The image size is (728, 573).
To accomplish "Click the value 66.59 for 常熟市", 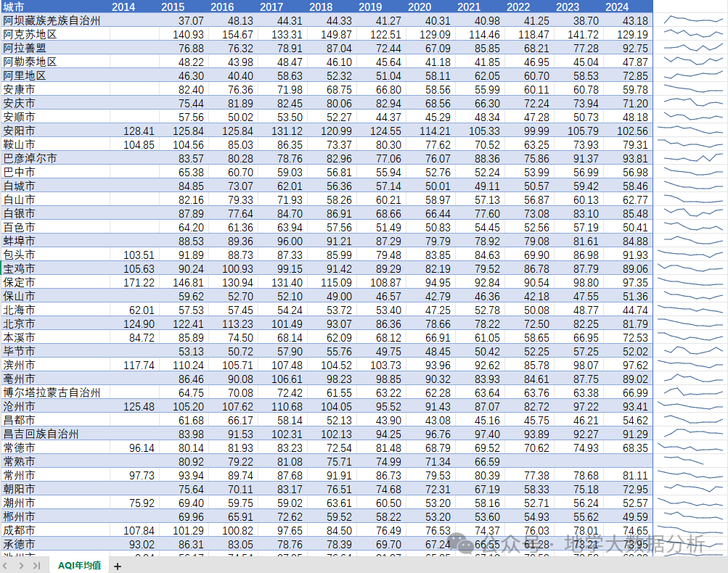I will pos(487,461).
